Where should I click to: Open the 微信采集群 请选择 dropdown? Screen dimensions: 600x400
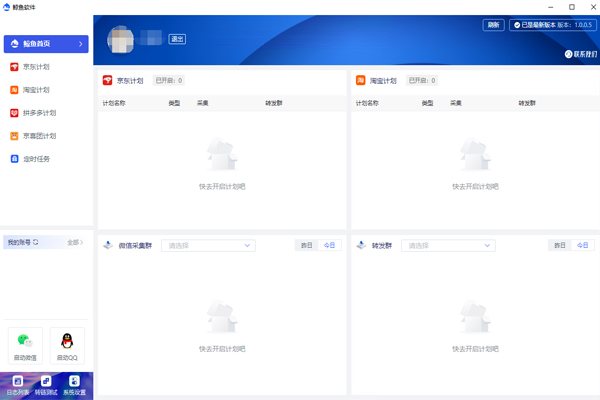click(208, 245)
